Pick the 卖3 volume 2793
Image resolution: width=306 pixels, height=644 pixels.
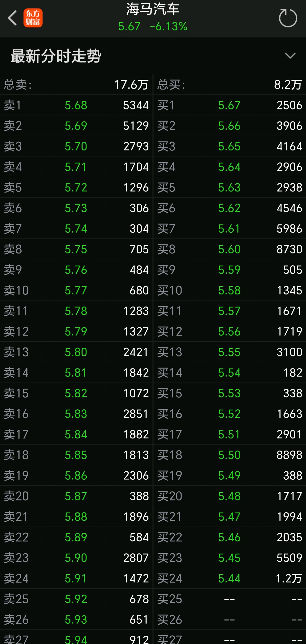click(x=136, y=146)
